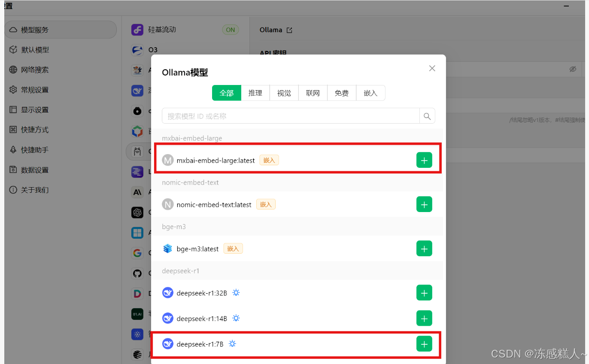Screen dimensions: 589x364
Task: Click the deepseek-r1:14B whale icon
Action: coord(167,318)
